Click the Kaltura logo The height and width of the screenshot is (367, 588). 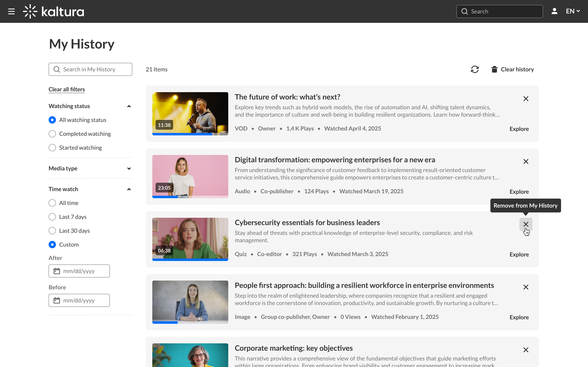tap(53, 11)
